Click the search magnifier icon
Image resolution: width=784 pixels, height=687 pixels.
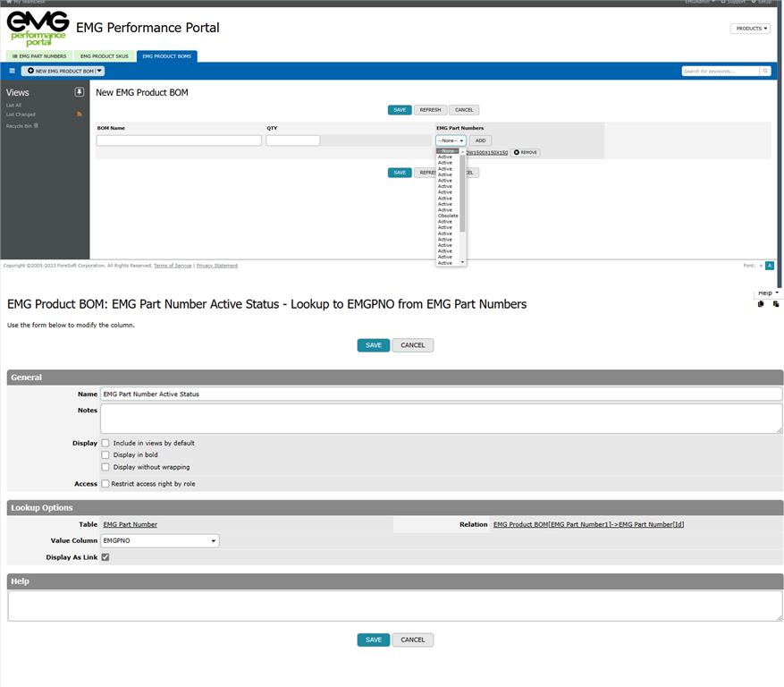click(x=765, y=71)
